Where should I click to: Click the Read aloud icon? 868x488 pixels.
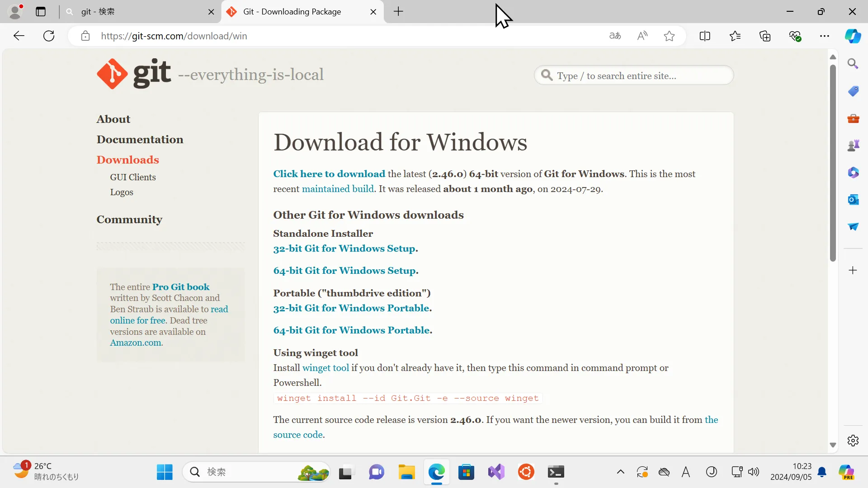642,36
